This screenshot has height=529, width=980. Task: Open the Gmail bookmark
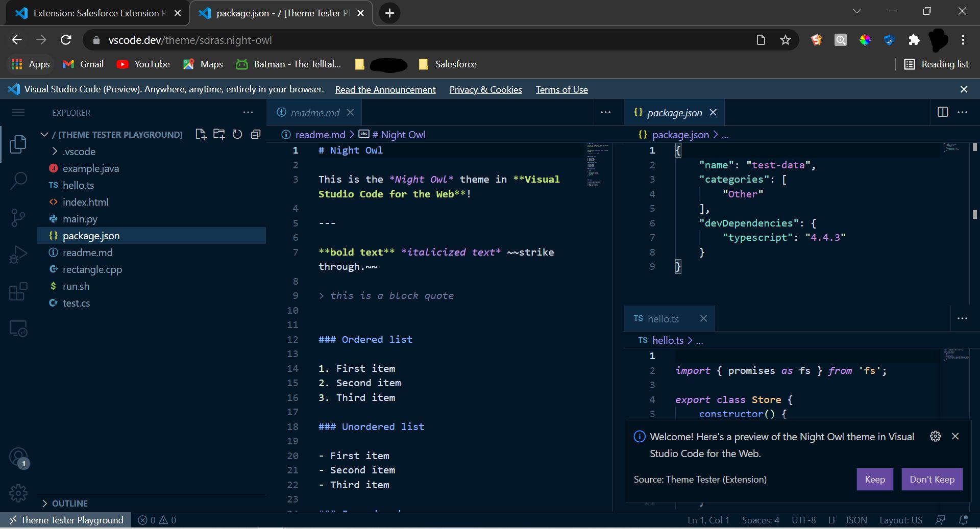[83, 64]
